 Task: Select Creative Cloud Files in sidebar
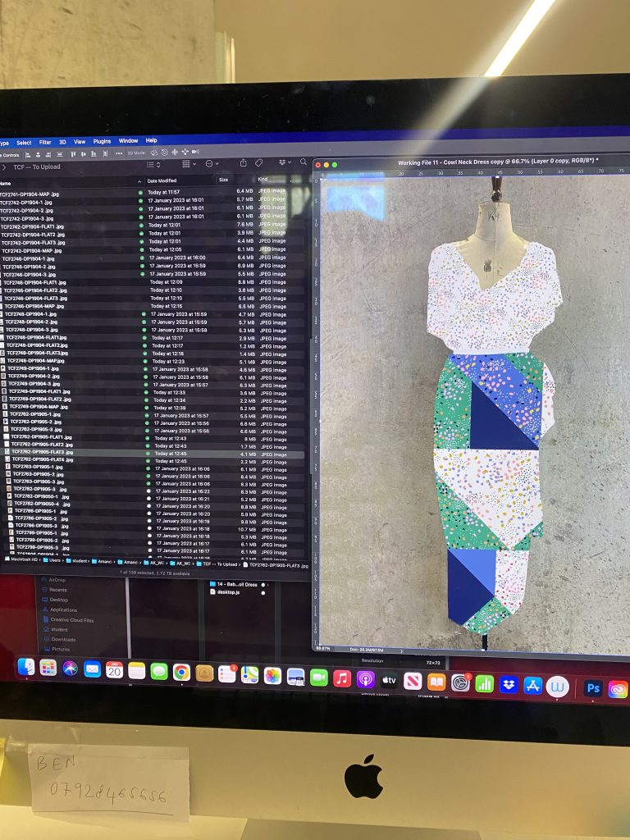[68, 620]
